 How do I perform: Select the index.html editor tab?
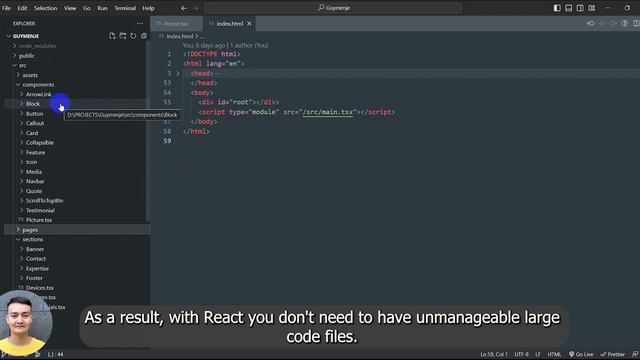229,24
